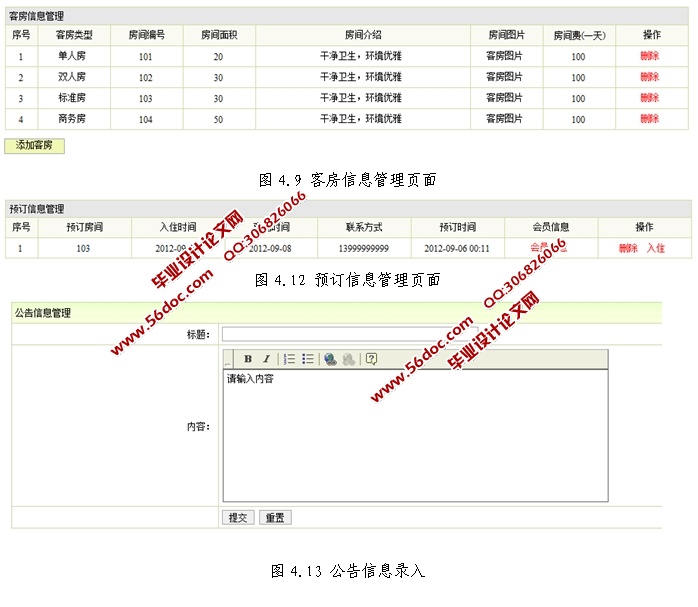Select the 商务房 room type cell
Image resolution: width=698 pixels, height=607 pixels.
click(72, 119)
